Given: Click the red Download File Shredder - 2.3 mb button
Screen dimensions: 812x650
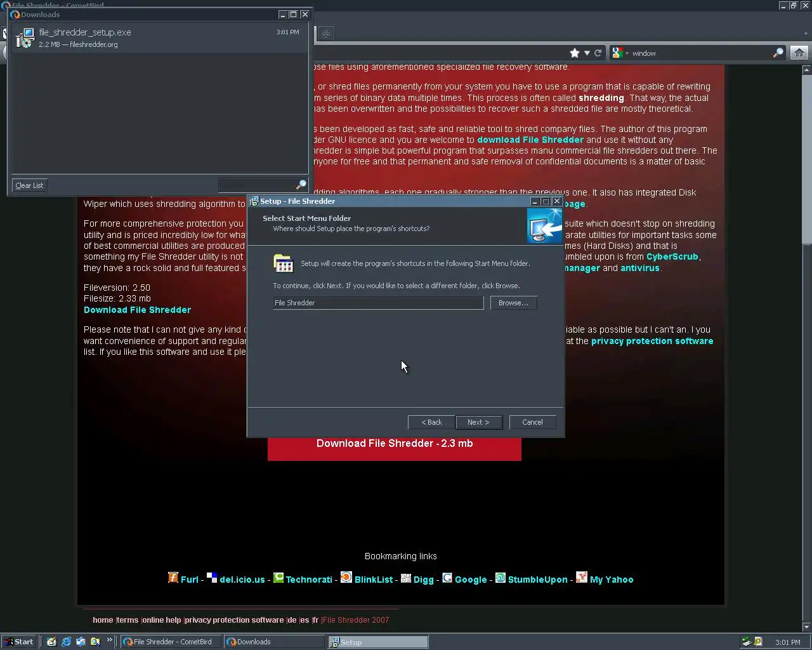Looking at the screenshot, I should pos(395,447).
